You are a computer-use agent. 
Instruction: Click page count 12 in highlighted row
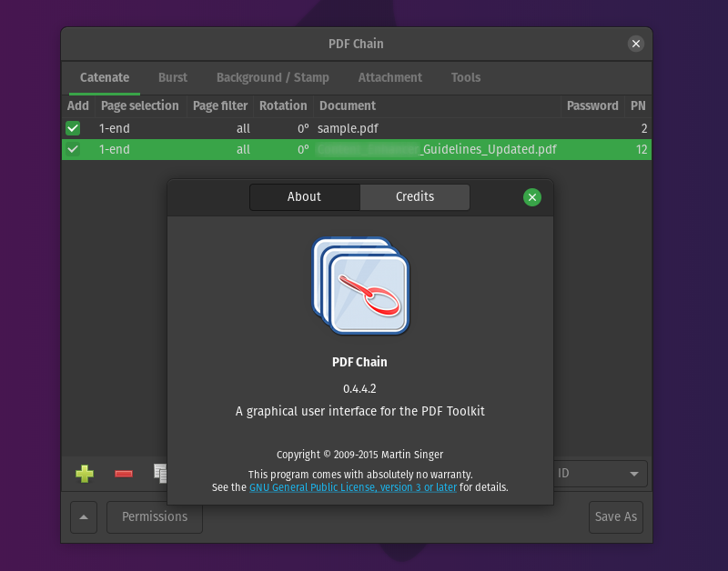point(642,149)
